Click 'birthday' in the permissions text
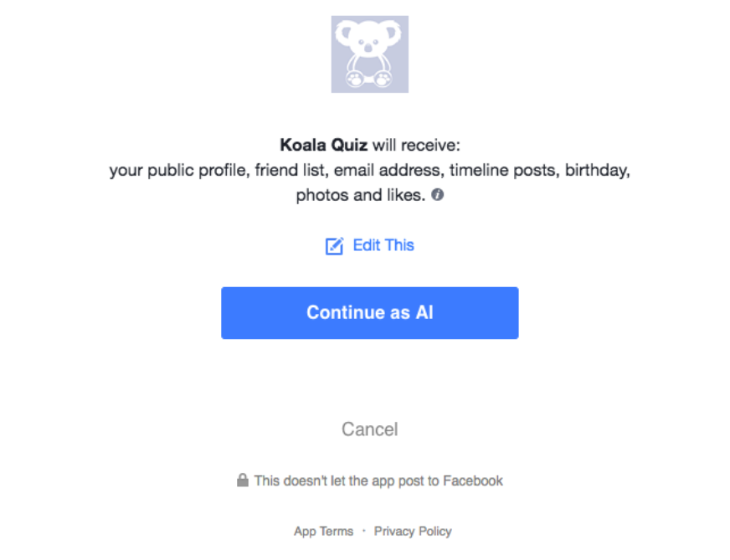This screenshot has width=730, height=560. tap(596, 171)
